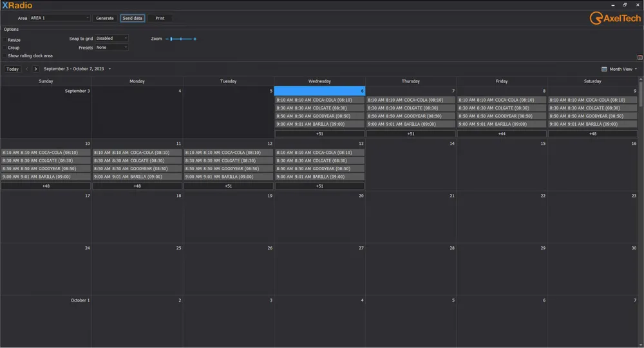This screenshot has width=644, height=348.
Task: Click the zoom plus icon
Action: (x=195, y=39)
